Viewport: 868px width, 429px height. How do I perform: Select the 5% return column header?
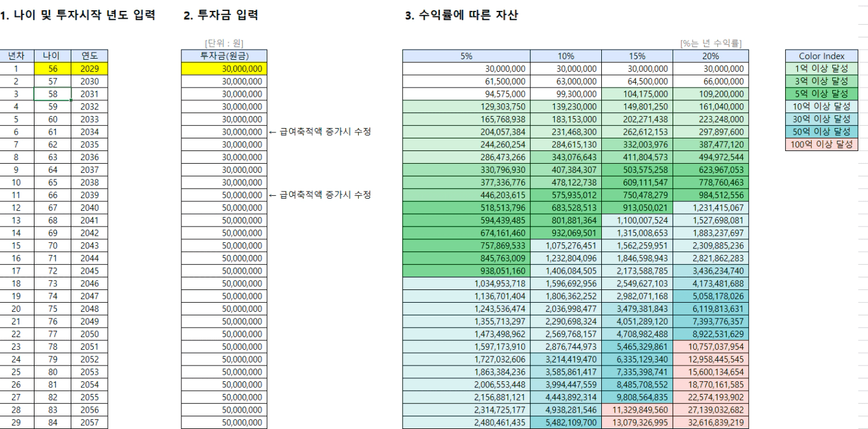coord(466,56)
